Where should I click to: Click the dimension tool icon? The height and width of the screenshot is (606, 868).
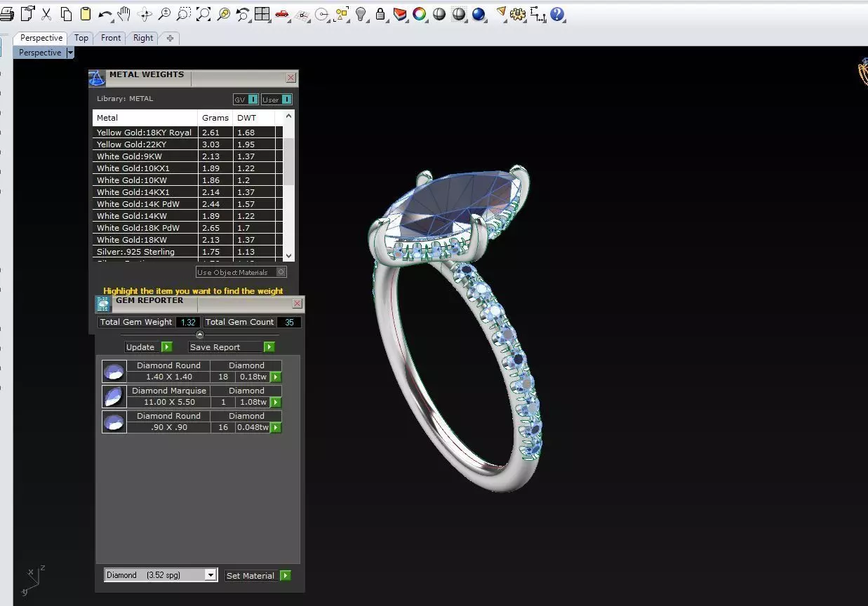pyautogui.click(x=538, y=13)
